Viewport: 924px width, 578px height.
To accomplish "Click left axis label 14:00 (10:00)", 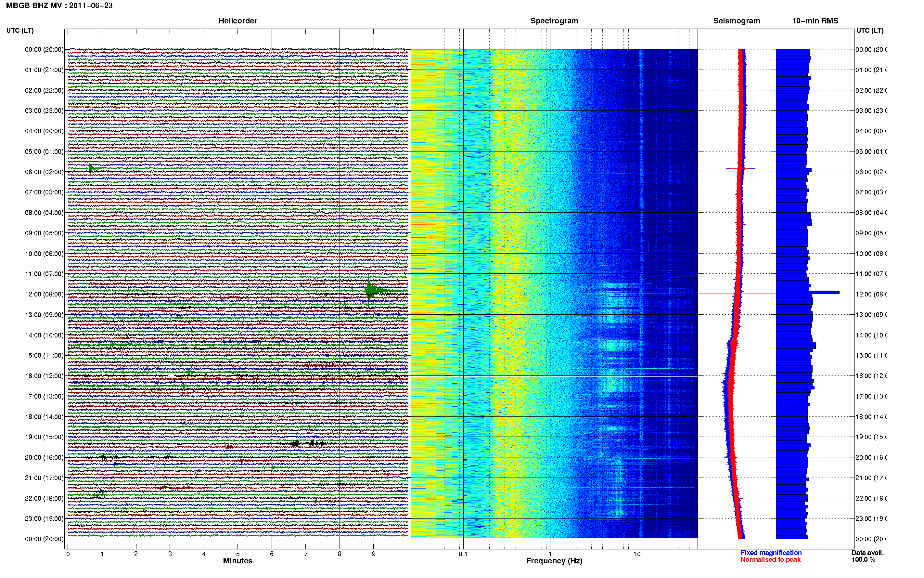I will point(44,335).
